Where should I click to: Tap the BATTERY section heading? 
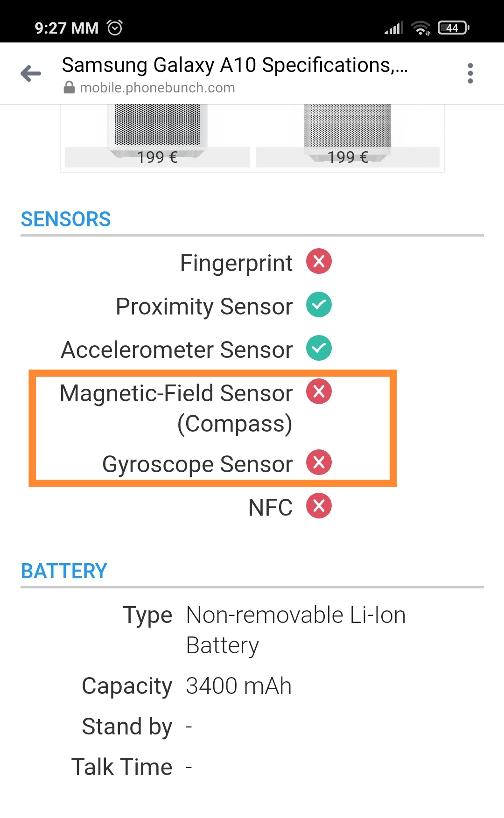[x=64, y=571]
